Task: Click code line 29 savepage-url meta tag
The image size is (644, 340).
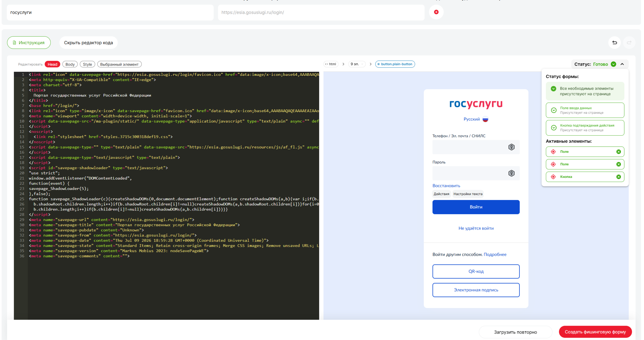Action: pos(112,220)
